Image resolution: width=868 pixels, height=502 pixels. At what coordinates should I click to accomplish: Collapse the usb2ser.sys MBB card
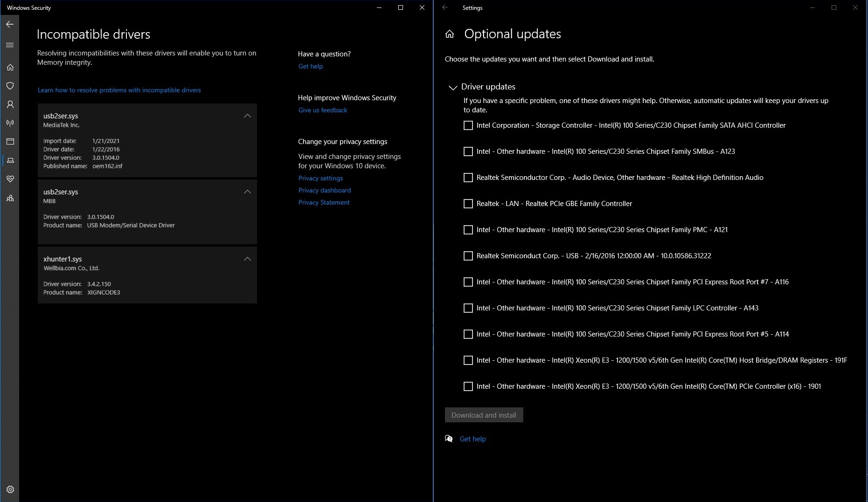[x=248, y=192]
